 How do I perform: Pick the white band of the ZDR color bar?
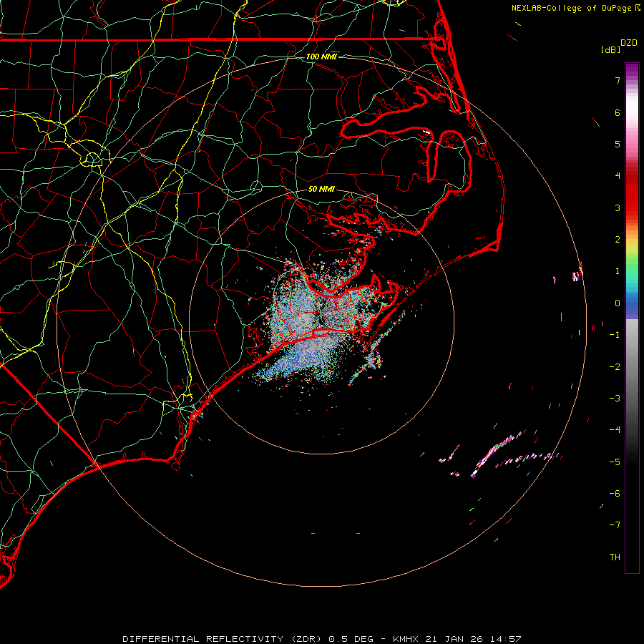coord(632,107)
